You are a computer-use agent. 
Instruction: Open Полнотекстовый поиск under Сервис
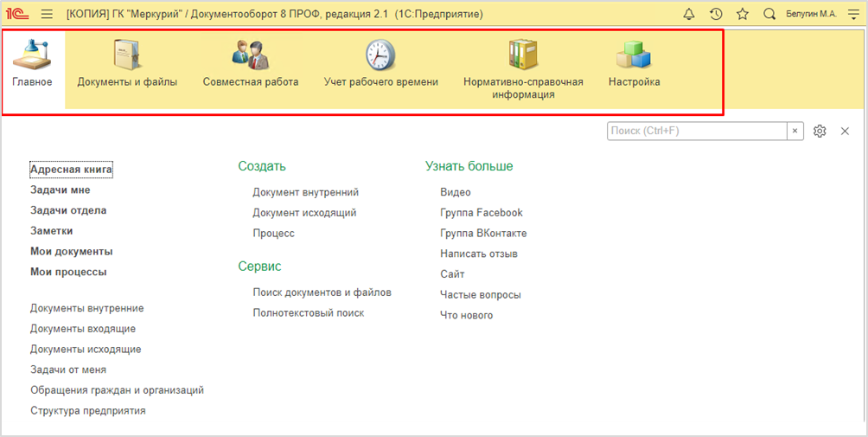308,313
